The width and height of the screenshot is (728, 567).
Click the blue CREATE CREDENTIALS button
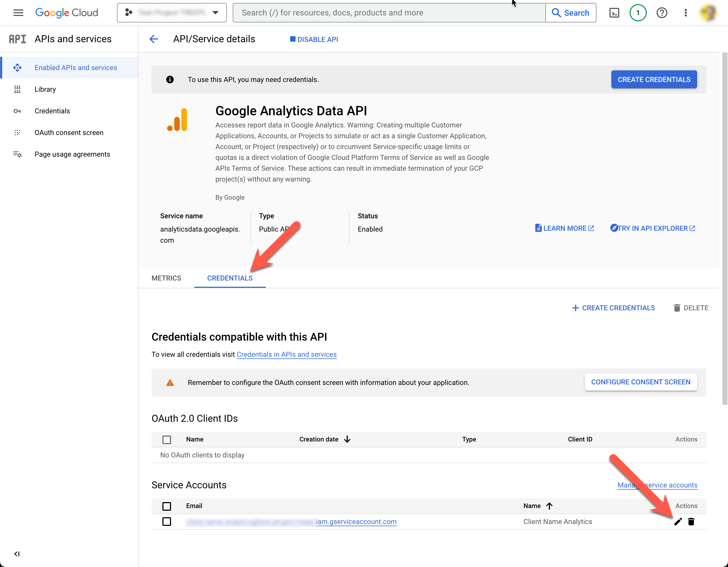(654, 79)
